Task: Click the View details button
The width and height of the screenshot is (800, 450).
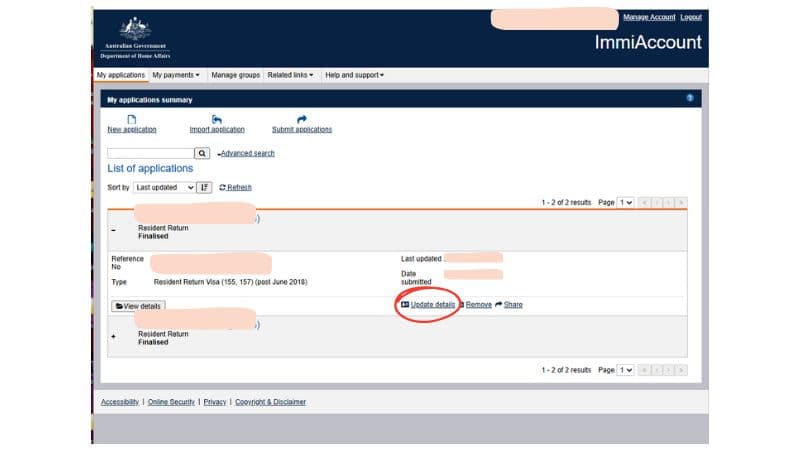Action: [x=138, y=306]
